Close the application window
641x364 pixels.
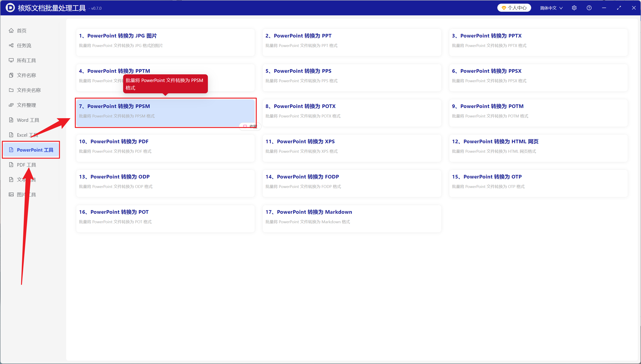[634, 8]
